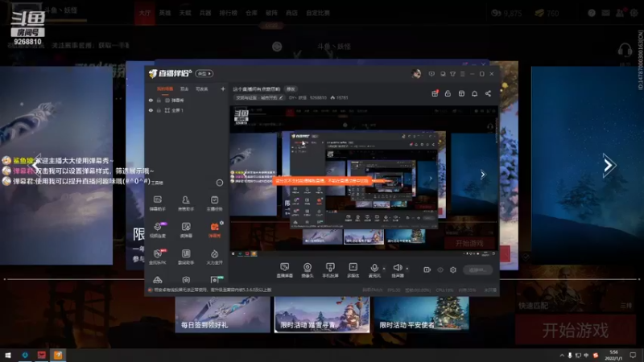Click the streamer avatar in the companion title bar
644x362 pixels.
[416, 74]
